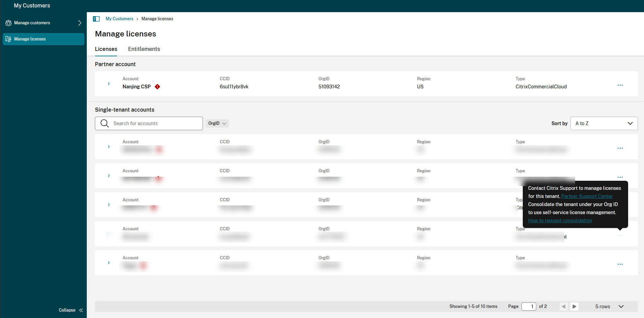Click How to request consolidation link
This screenshot has width=644, height=318.
coord(560,220)
